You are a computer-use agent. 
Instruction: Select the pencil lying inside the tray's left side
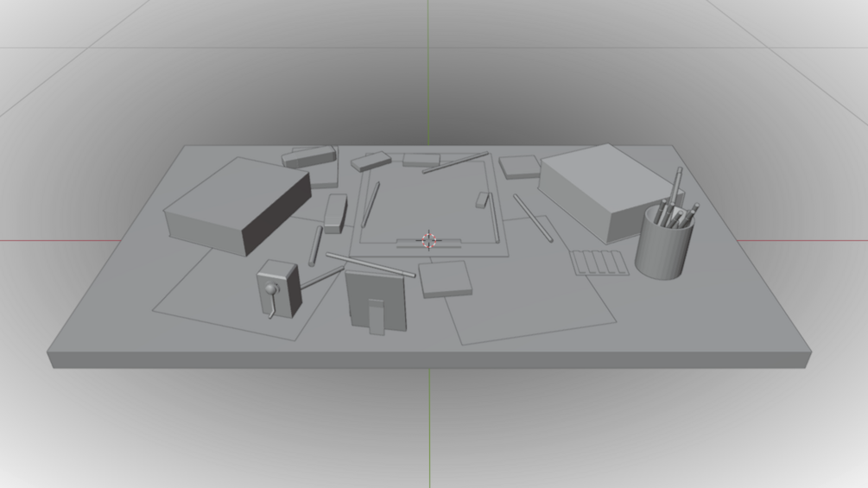point(371,204)
